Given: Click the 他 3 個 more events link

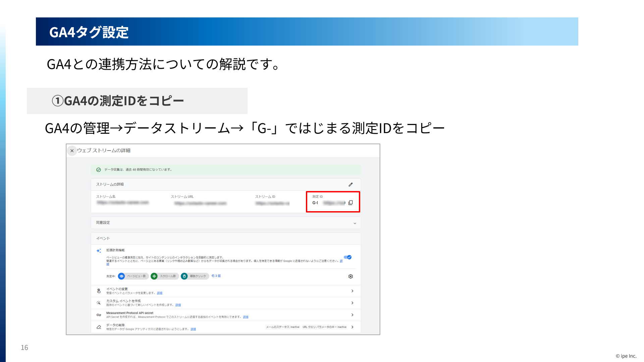Looking at the screenshot, I should 216,276.
